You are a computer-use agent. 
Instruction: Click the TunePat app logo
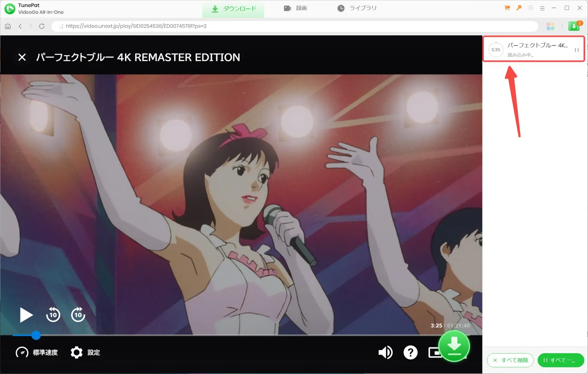(x=10, y=9)
